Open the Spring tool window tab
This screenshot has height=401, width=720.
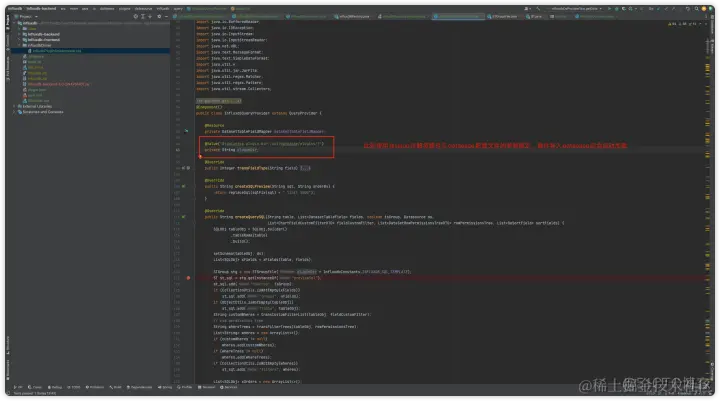(x=164, y=387)
